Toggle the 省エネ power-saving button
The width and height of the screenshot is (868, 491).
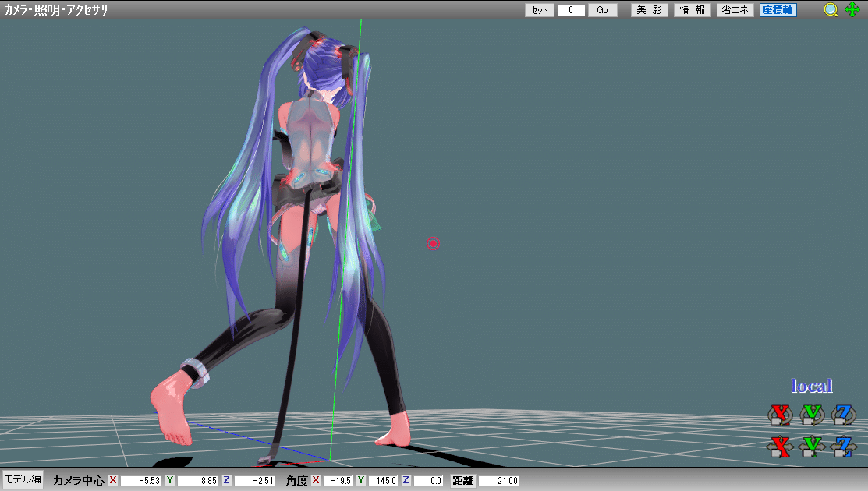click(x=735, y=10)
